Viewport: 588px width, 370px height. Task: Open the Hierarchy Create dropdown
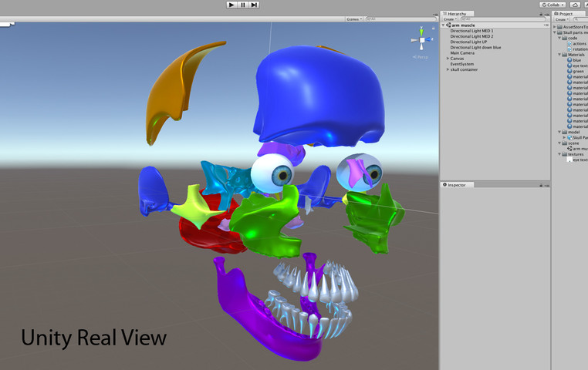(x=449, y=19)
